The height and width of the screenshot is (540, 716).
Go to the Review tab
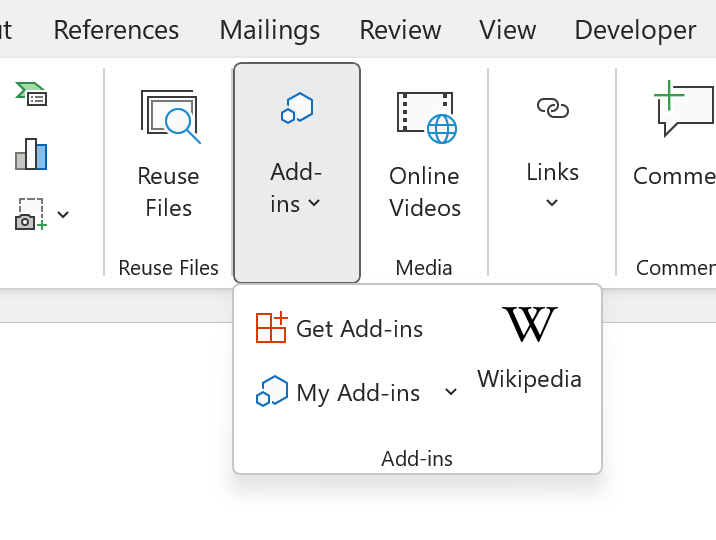(400, 30)
